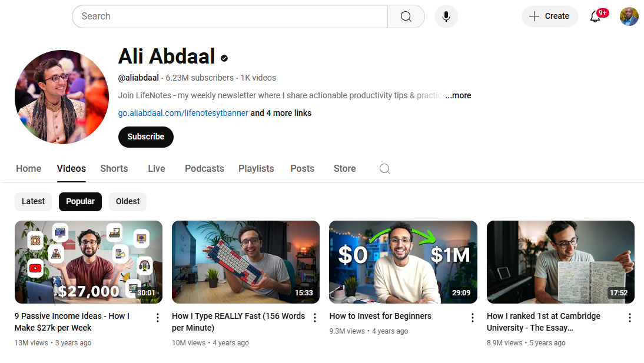Click inside the Search text field
The width and height of the screenshot is (644, 363).
230,16
